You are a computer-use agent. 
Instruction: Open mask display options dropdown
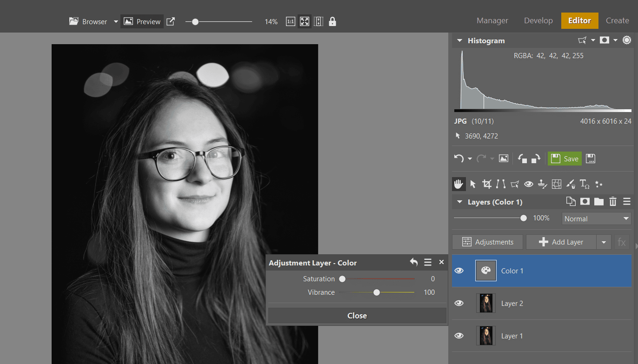pos(615,40)
